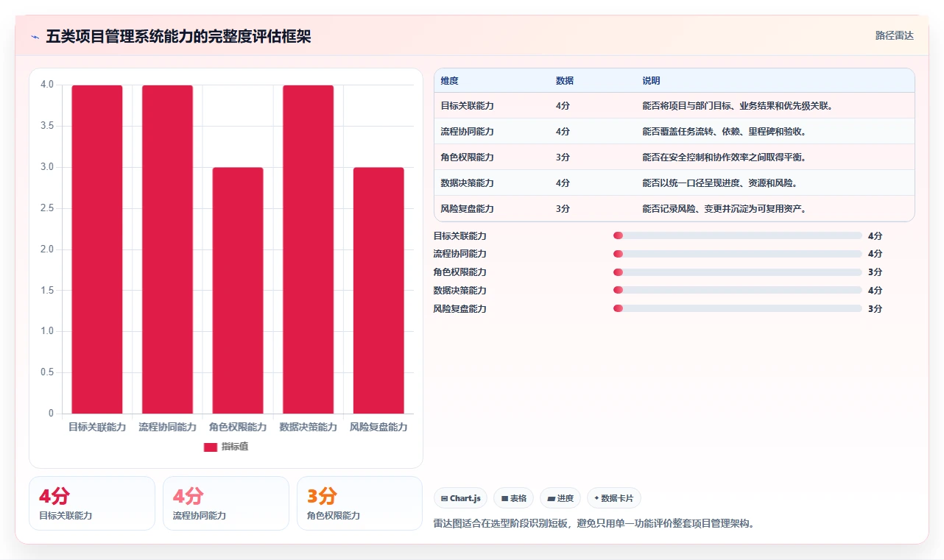Click the 流程协同能力 bar in chart
This screenshot has width=944, height=560.
(x=167, y=249)
